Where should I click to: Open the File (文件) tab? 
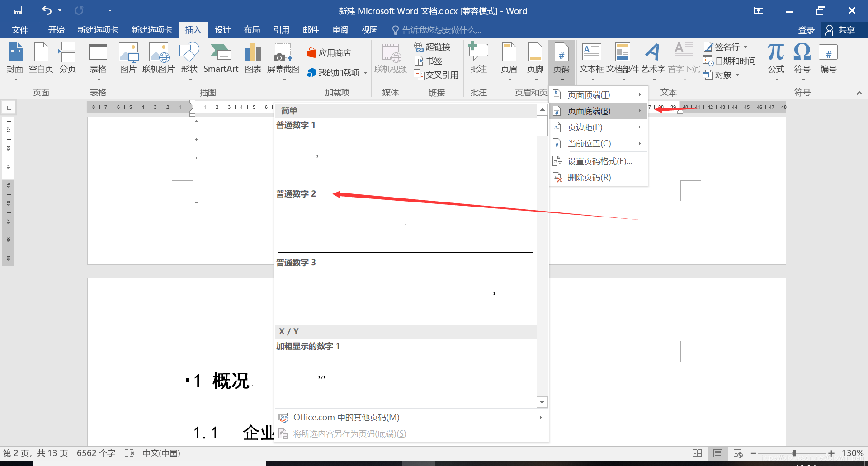pos(20,30)
